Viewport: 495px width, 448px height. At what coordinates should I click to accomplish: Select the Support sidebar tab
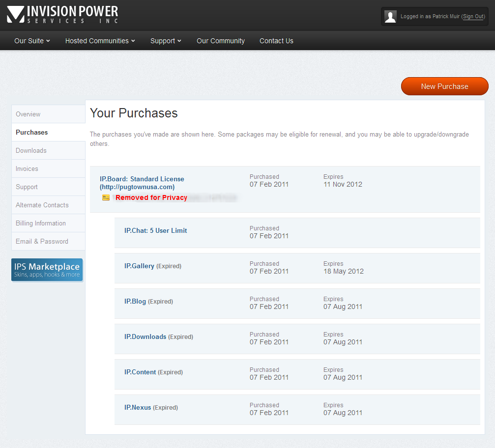point(48,187)
